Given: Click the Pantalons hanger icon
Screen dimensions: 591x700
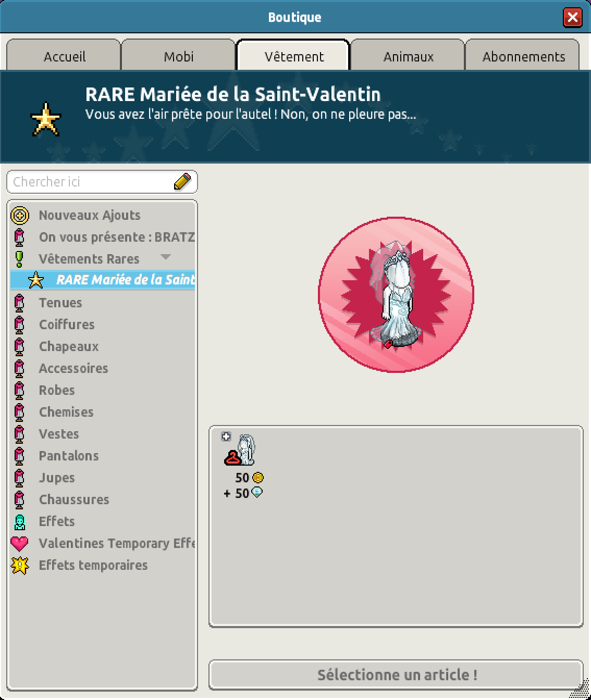Looking at the screenshot, I should 19,456.
